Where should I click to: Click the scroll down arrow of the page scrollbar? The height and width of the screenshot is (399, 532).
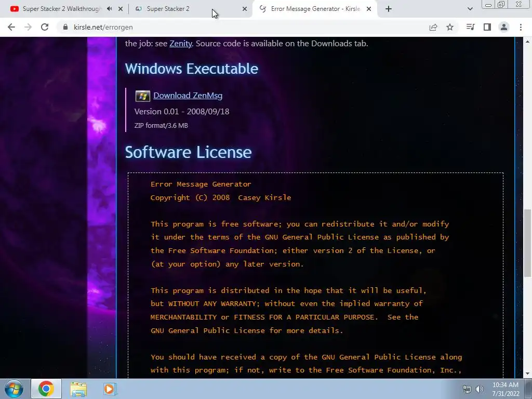pyautogui.click(x=528, y=374)
